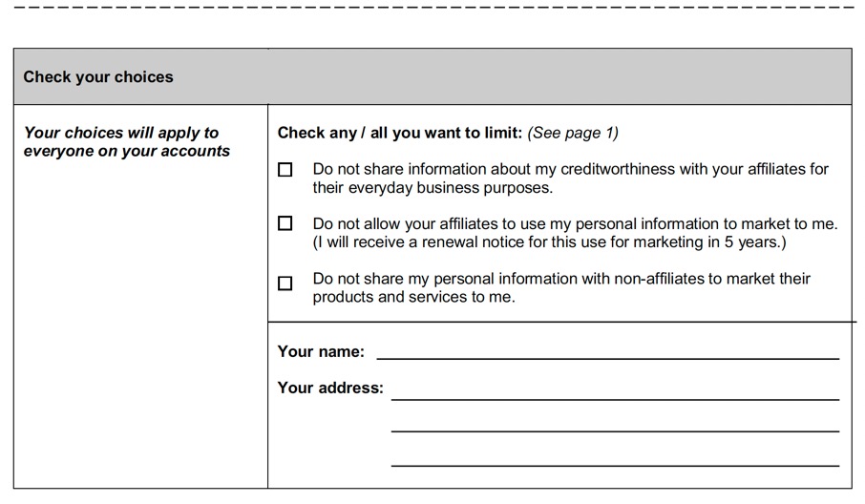Click the renewal notice in 5 years note
Viewport: 865px width, 504px height.
click(549, 242)
